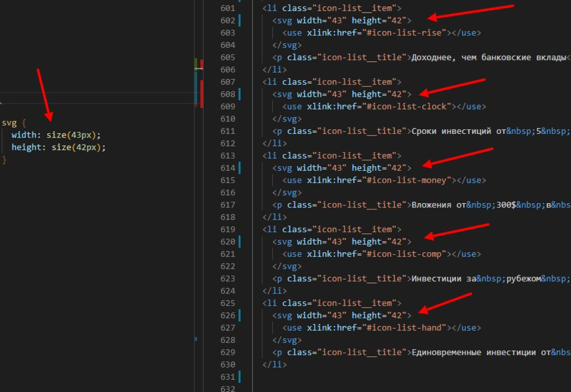
Task: Click line number 612 in the gutter
Action: 228,143
